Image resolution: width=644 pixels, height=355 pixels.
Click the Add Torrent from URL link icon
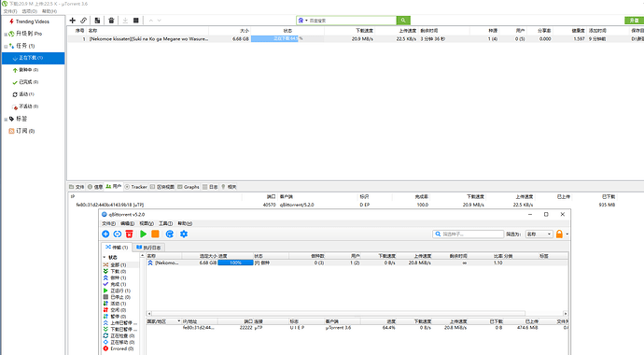[x=83, y=21]
